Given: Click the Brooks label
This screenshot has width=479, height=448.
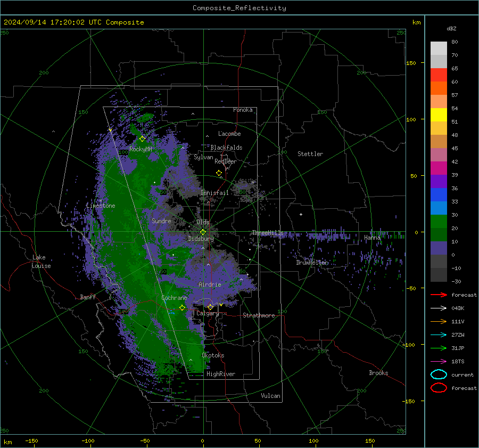Looking at the screenshot, I should tap(378, 373).
